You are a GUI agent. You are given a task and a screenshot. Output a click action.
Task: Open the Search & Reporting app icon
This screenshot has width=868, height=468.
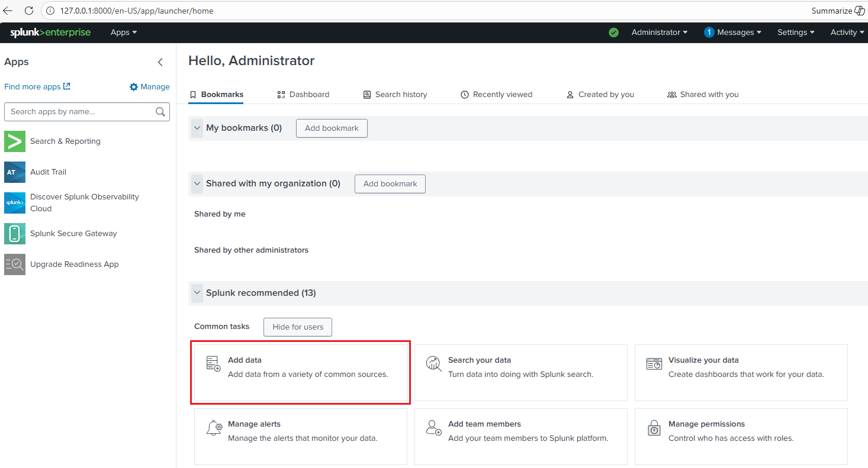click(15, 141)
